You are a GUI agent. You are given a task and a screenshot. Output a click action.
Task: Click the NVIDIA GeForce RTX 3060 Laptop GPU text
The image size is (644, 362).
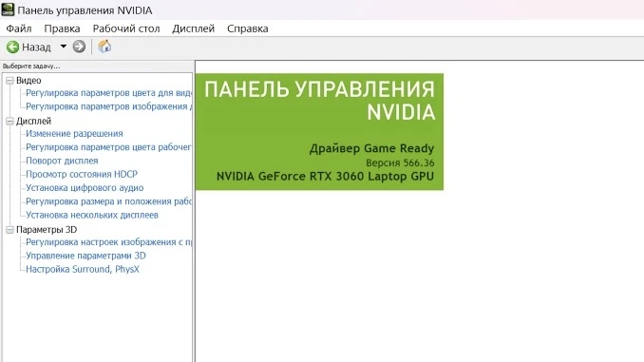click(x=325, y=177)
